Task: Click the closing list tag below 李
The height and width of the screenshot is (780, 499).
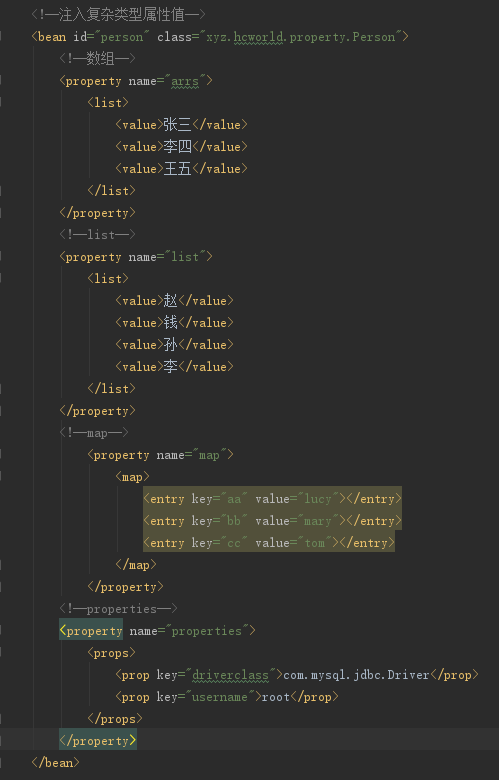Action: pyautogui.click(x=111, y=389)
